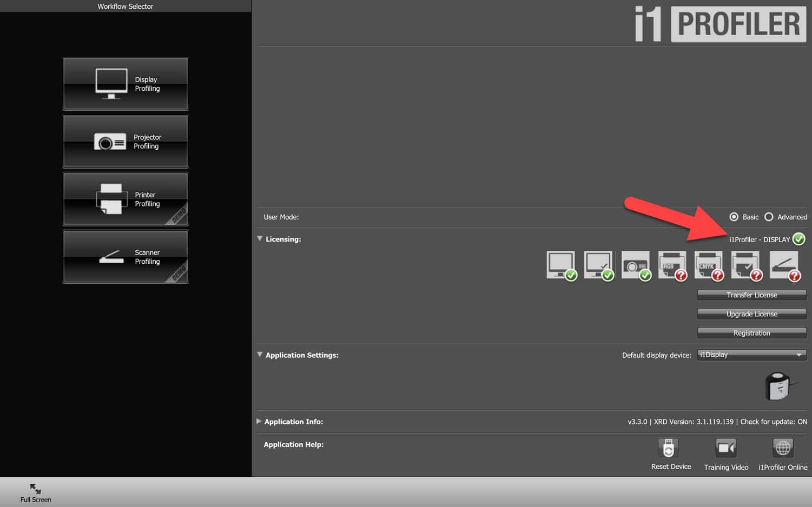This screenshot has height=507, width=812.
Task: Click the printer quality check license icon
Action: (747, 265)
